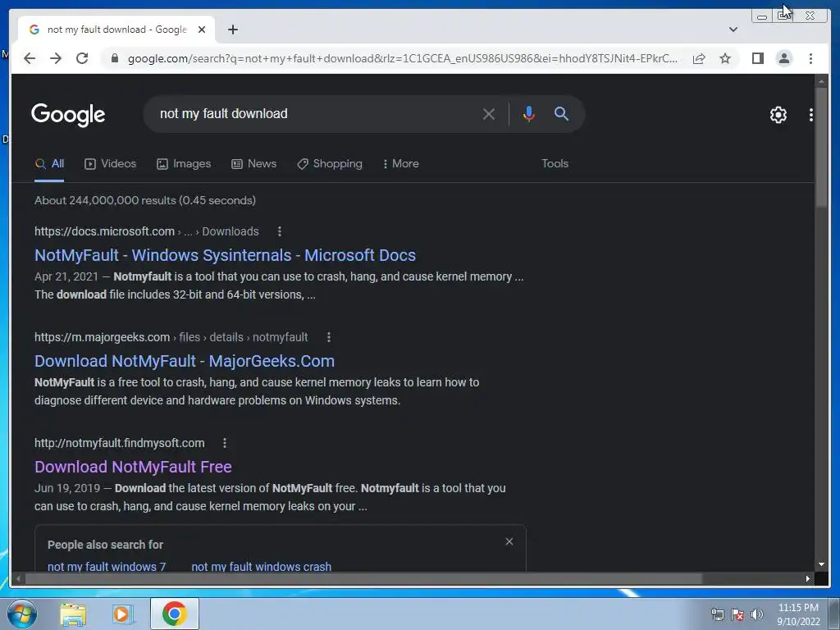
Task: Switch to the News tab
Action: coord(254,164)
